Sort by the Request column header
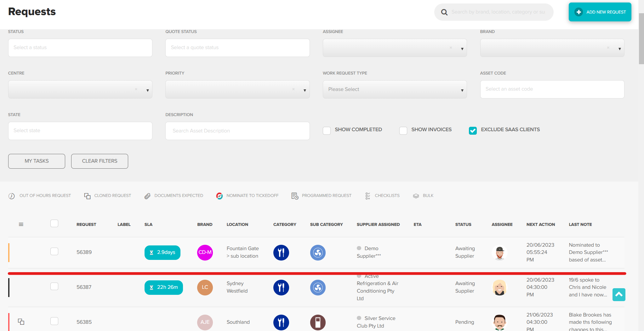 click(86, 225)
